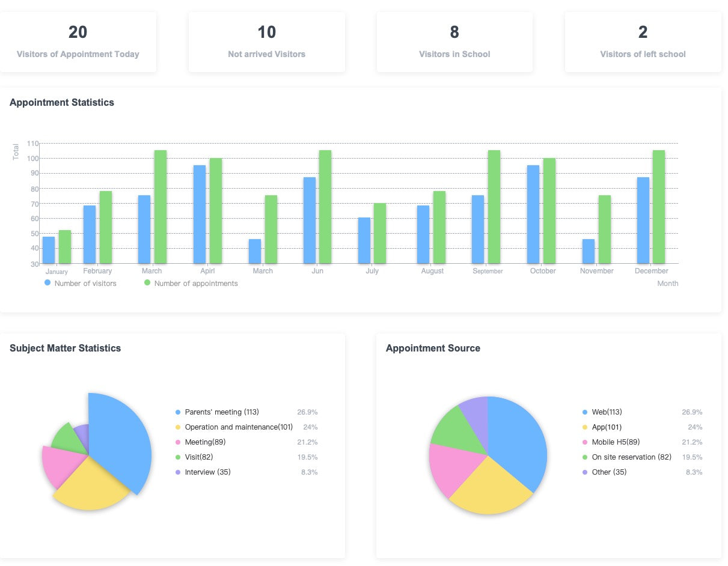The image size is (728, 566).
Task: Open the Not arrived Visitors card
Action: [x=267, y=42]
